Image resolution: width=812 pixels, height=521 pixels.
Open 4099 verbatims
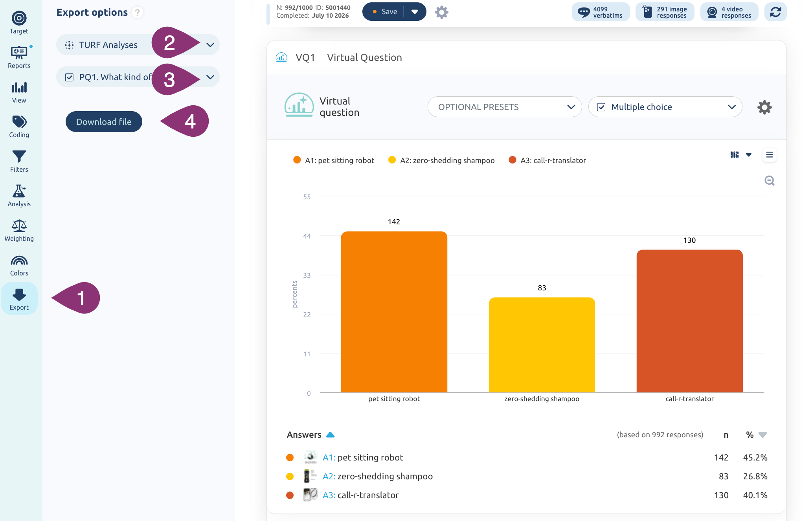coord(600,12)
